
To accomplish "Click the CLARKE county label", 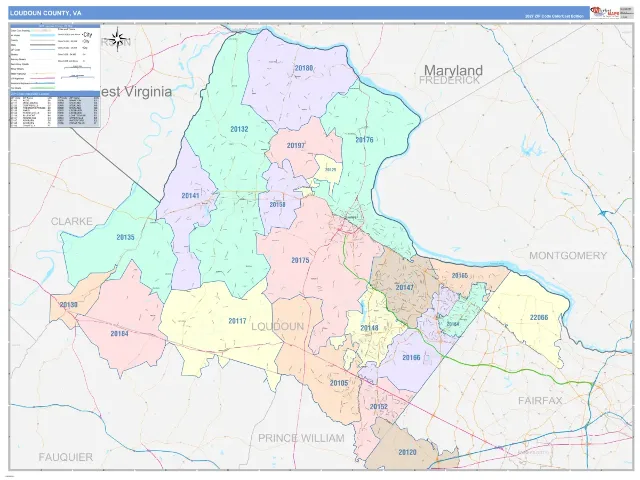I will click(x=71, y=221).
